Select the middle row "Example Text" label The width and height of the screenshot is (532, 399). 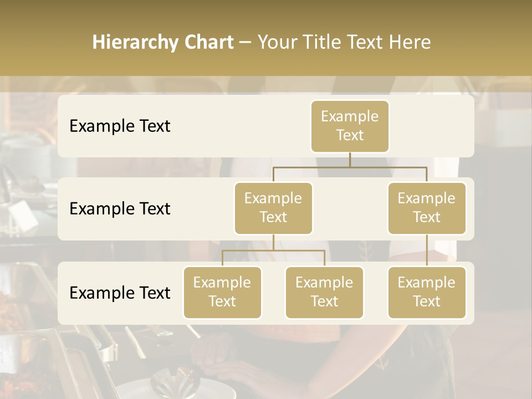(x=120, y=209)
